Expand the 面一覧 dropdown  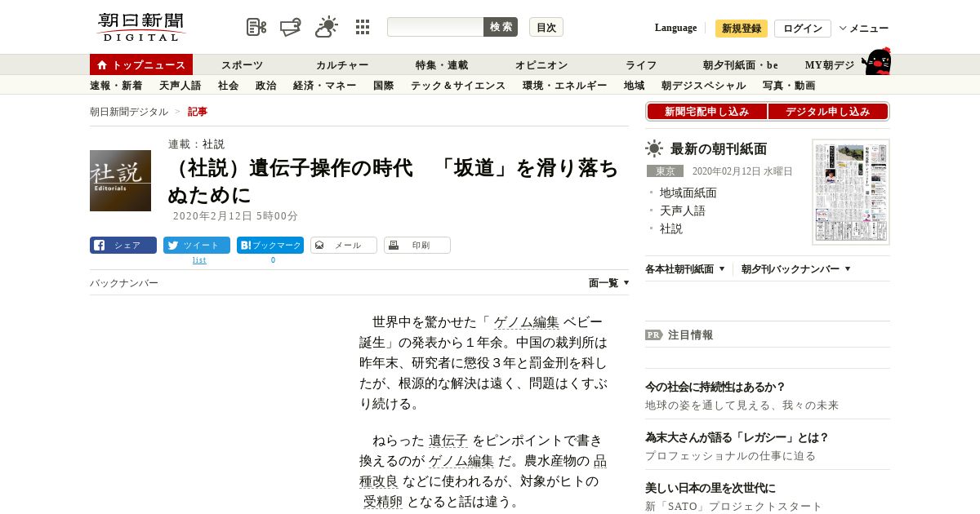(x=609, y=283)
